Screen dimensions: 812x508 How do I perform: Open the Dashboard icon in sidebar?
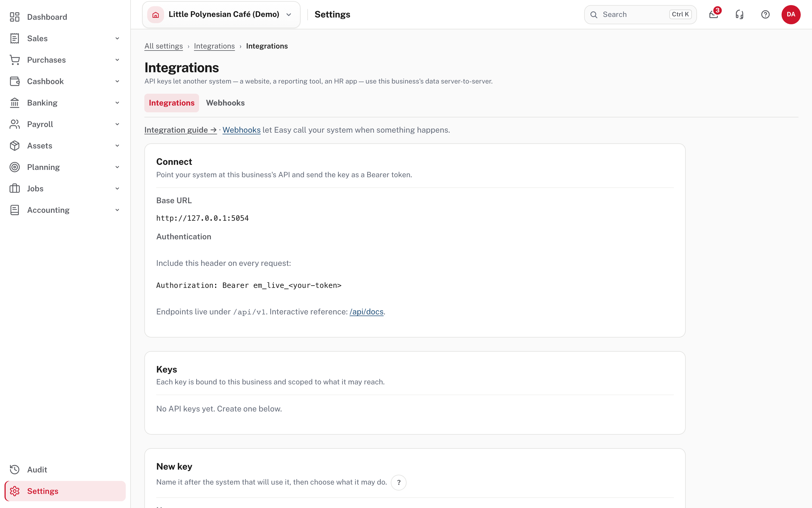(14, 17)
